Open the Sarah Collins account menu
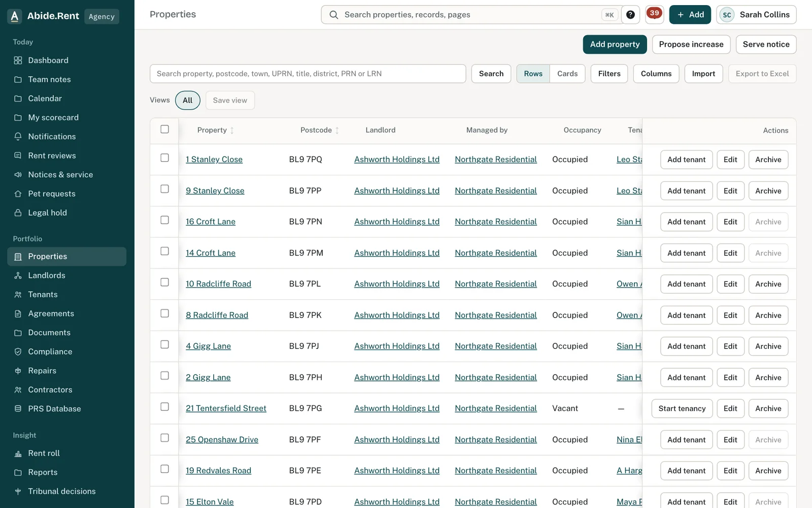This screenshot has height=508, width=812. click(756, 15)
